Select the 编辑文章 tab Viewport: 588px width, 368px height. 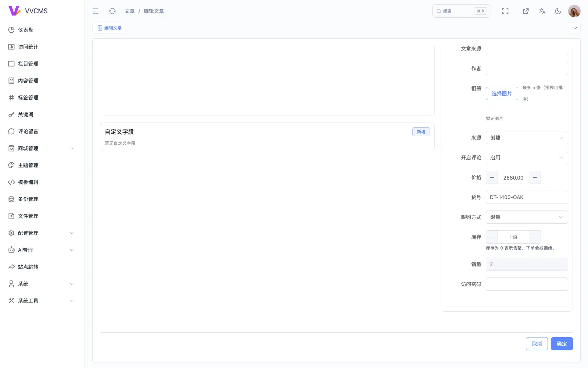point(109,28)
